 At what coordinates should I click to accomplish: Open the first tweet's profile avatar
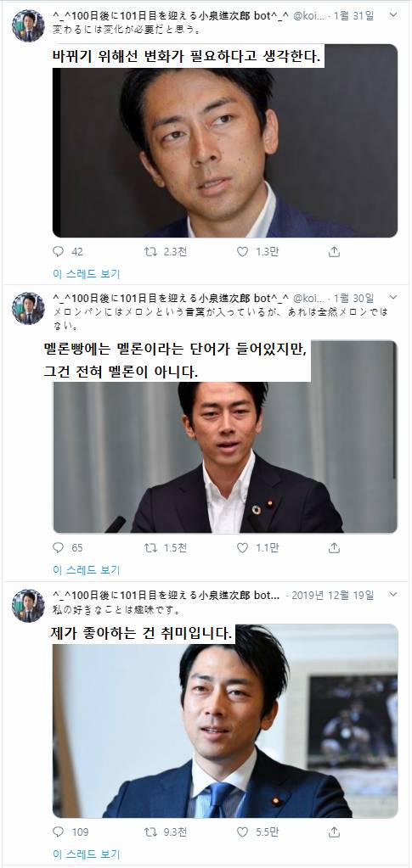coord(28,25)
